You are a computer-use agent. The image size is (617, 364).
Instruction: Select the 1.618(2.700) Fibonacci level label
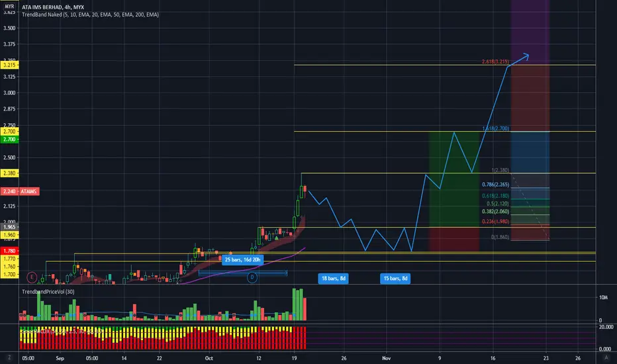click(495, 128)
